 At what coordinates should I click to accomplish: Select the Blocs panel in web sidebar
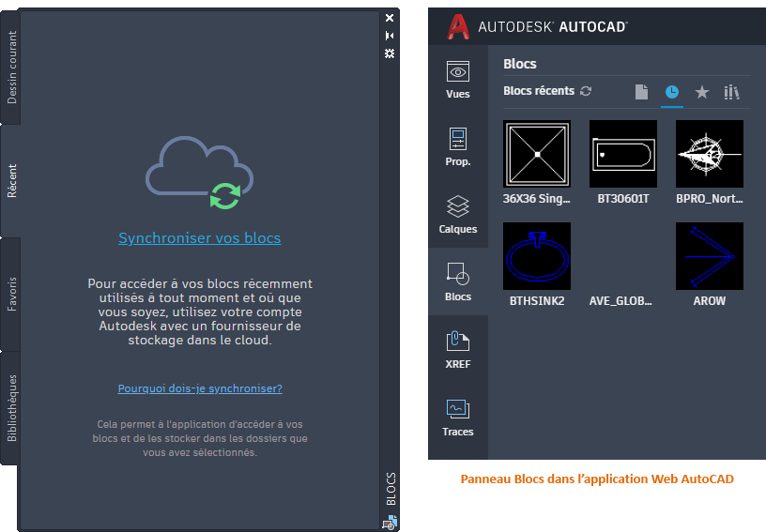coord(458,282)
